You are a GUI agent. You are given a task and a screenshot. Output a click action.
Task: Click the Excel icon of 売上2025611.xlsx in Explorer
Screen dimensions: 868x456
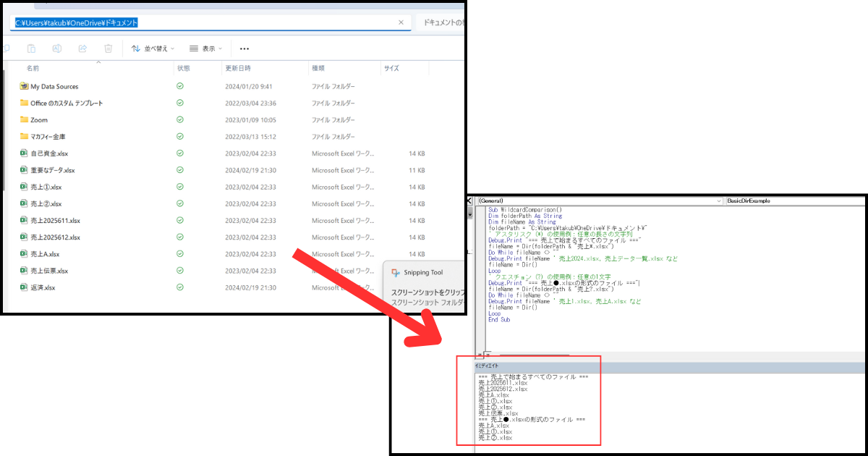tap(24, 220)
